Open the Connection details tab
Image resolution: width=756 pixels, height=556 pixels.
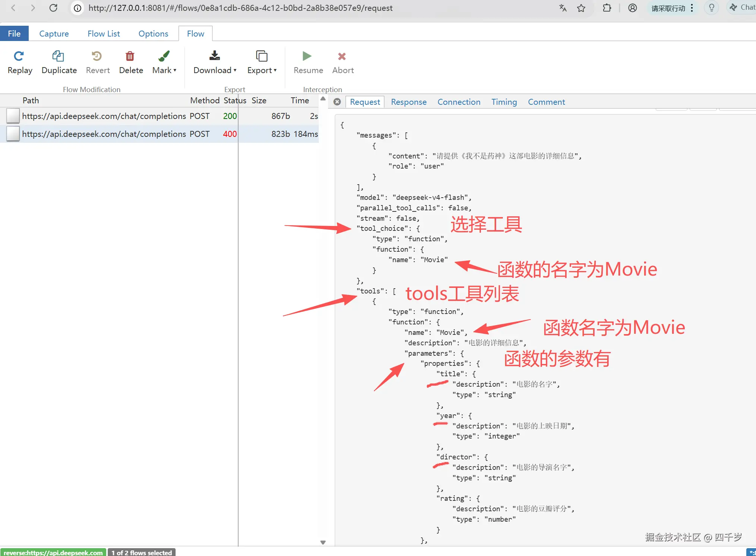coord(459,102)
